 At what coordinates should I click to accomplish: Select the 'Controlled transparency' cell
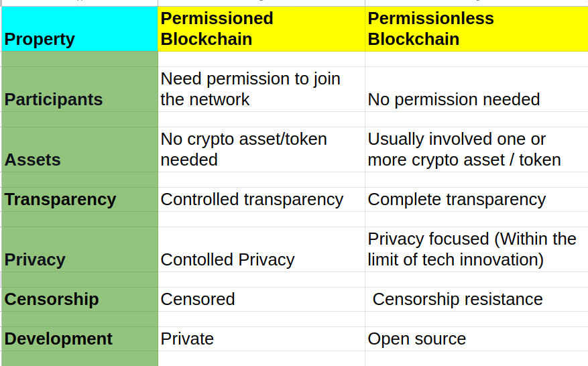click(261, 200)
